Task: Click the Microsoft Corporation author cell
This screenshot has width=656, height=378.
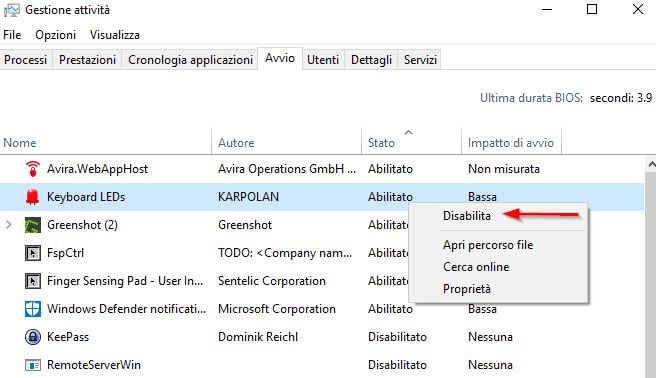Action: [277, 309]
